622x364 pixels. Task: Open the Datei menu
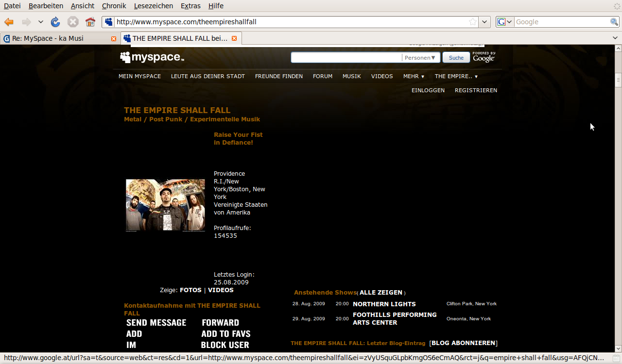pos(12,6)
